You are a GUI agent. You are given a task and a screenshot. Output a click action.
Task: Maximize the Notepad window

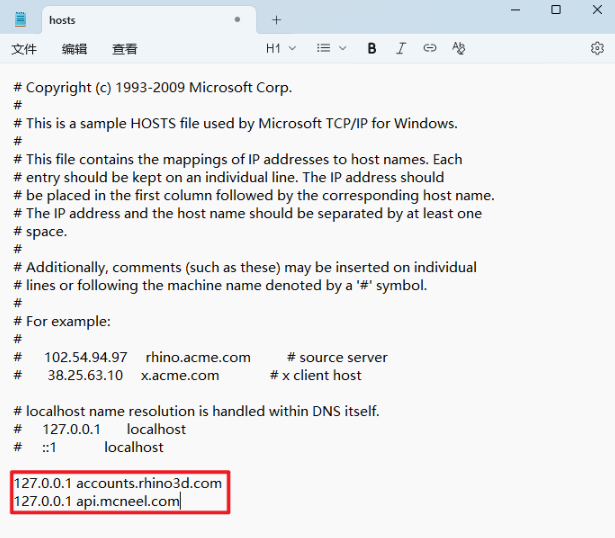click(x=556, y=10)
